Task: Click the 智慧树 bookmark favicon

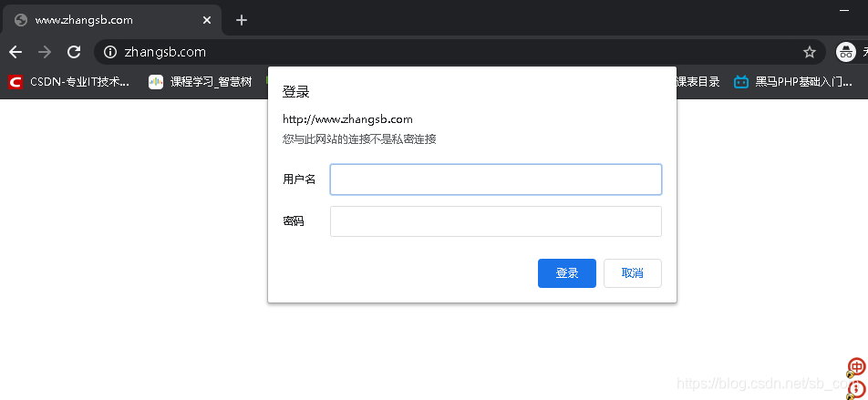Action: (156, 82)
